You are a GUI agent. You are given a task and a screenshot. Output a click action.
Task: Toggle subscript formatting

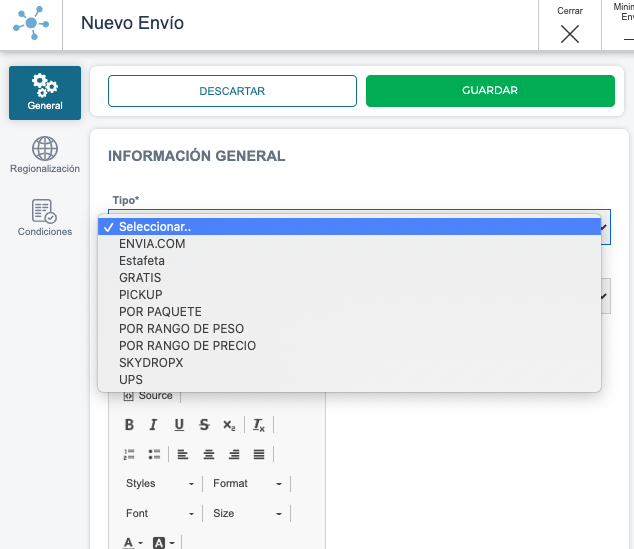point(229,425)
